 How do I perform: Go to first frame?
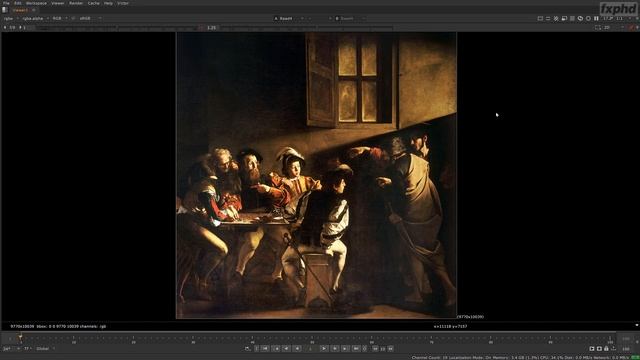click(265, 349)
